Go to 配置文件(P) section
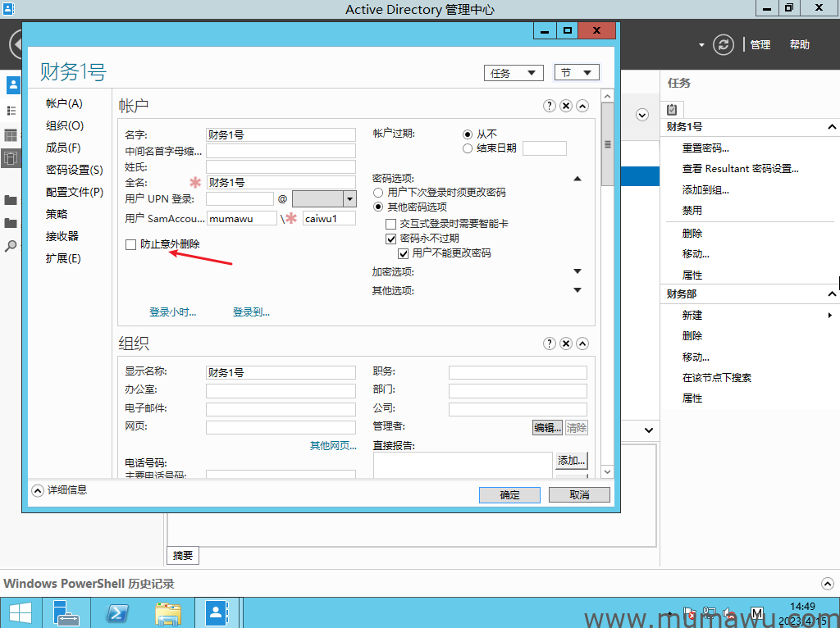Screen dimensions: 840x628 click(75, 192)
